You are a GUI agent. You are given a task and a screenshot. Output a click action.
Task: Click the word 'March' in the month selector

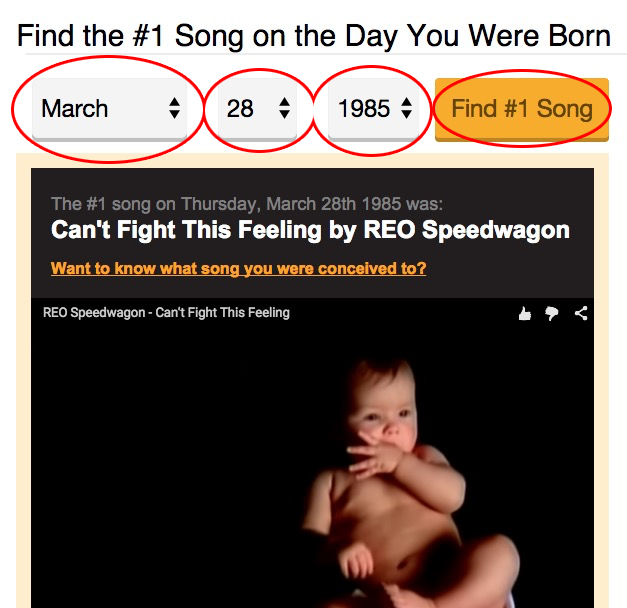tap(75, 108)
